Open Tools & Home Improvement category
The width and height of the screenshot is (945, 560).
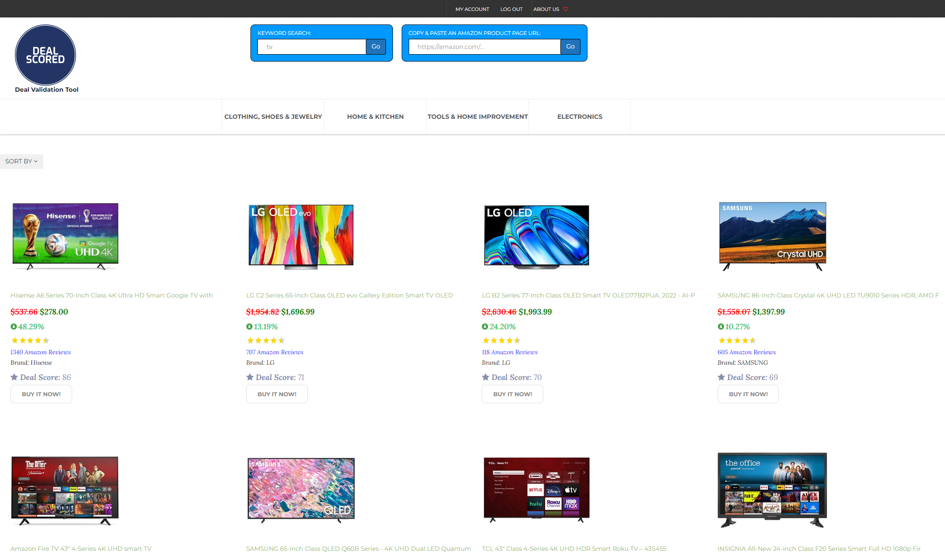478,117
